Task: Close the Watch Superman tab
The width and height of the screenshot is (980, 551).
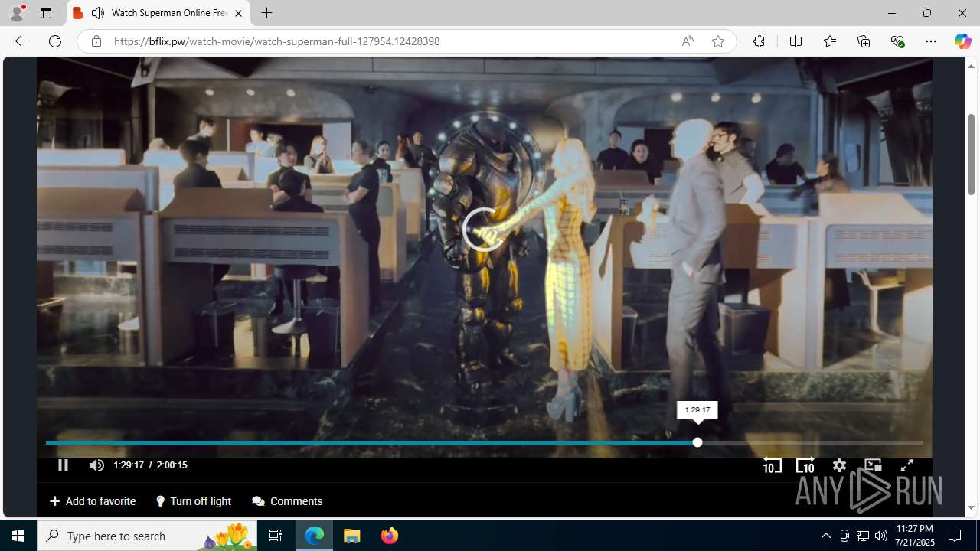Action: 238,13
